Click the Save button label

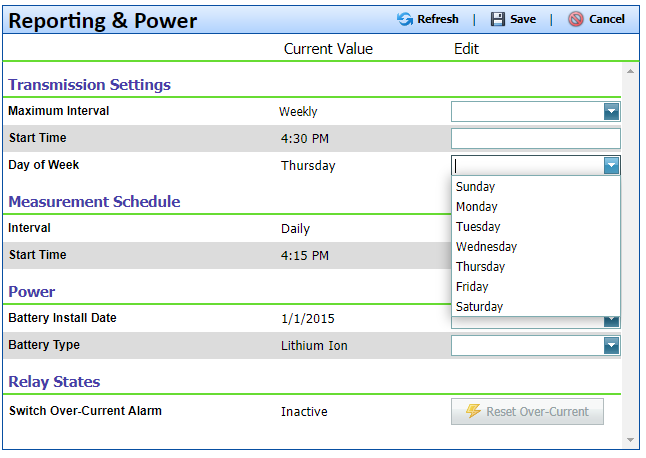point(523,19)
